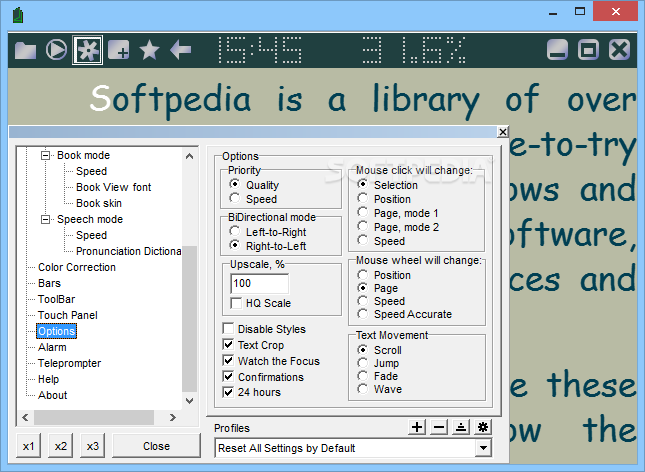This screenshot has width=645, height=472.
Task: Set mouse wheel to Speed Accurate
Action: tap(362, 314)
